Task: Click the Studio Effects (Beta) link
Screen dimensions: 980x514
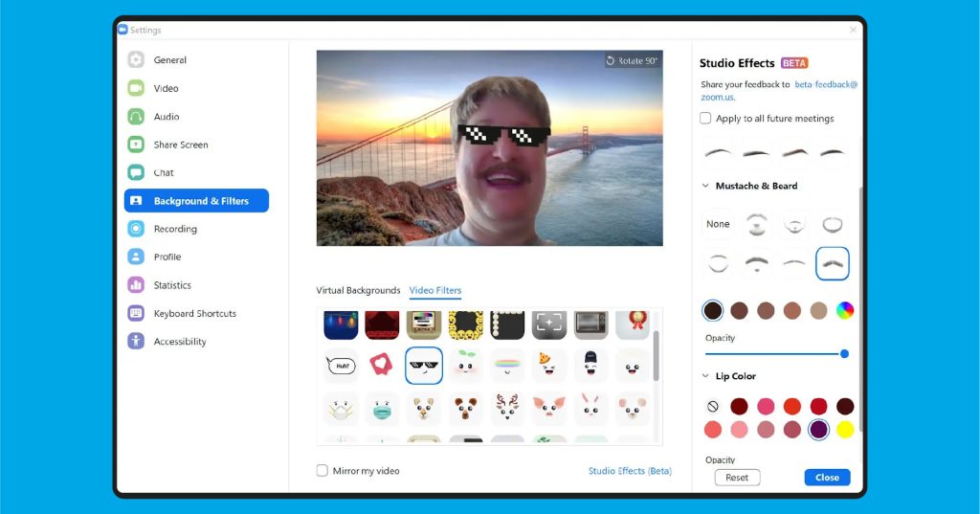Action: click(630, 471)
